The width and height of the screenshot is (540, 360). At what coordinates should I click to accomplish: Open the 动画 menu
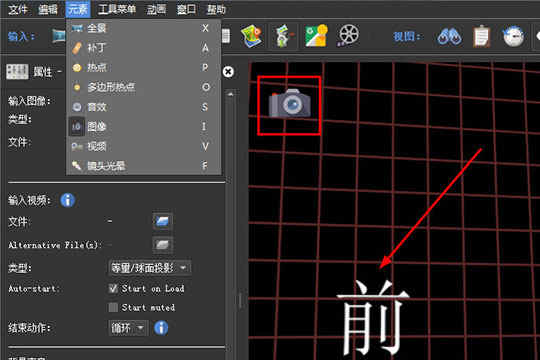tap(156, 9)
